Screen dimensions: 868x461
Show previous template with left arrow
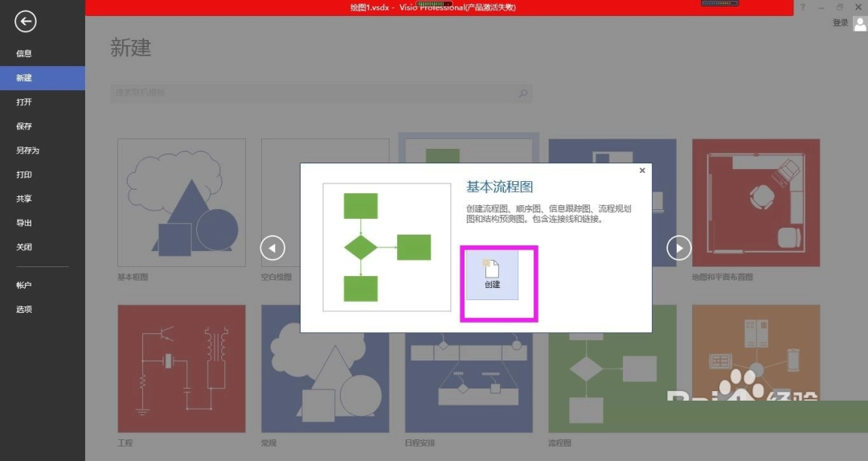[272, 248]
